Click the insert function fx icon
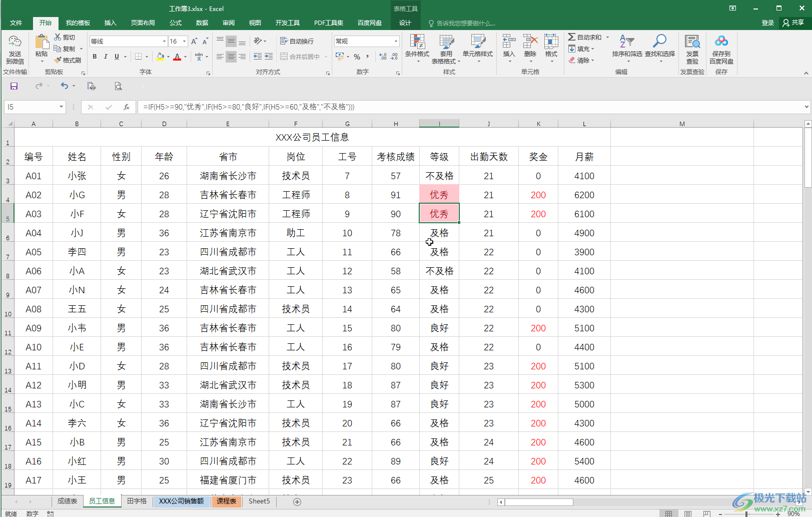 (127, 107)
